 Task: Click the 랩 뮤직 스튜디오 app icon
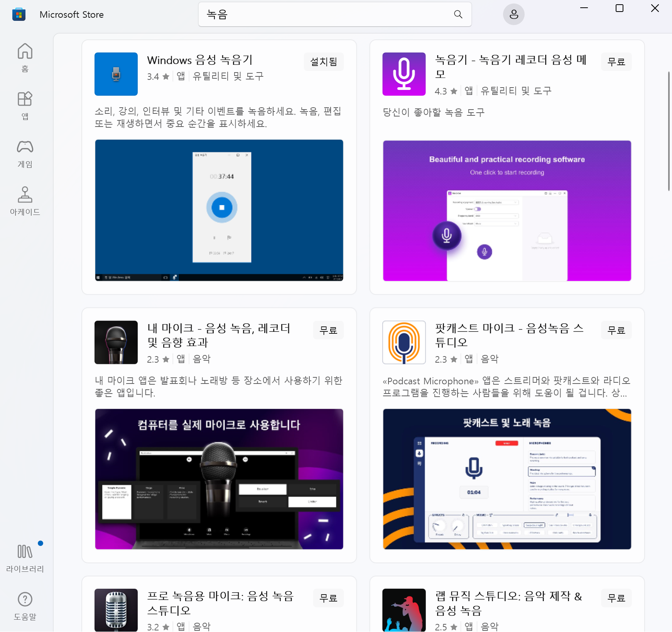[x=404, y=610]
